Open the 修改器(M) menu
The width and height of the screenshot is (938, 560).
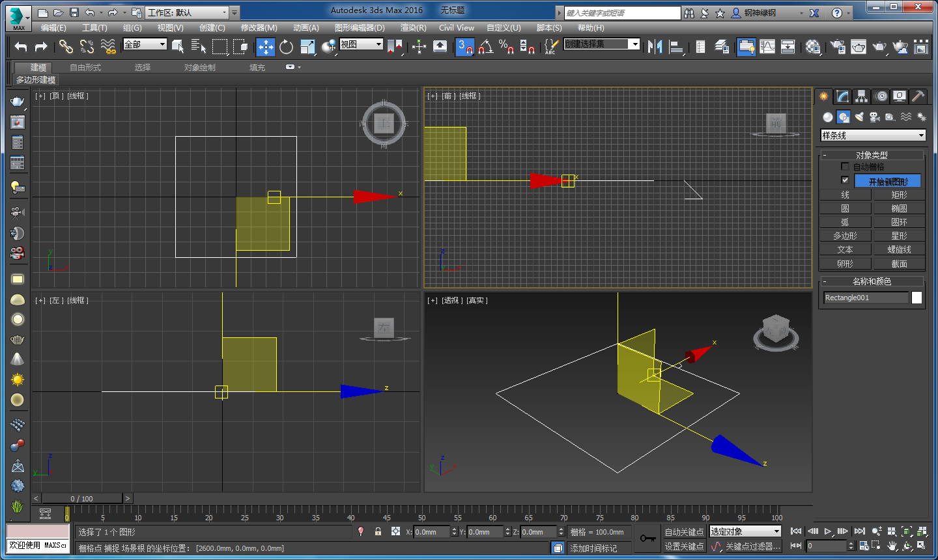tap(259, 28)
